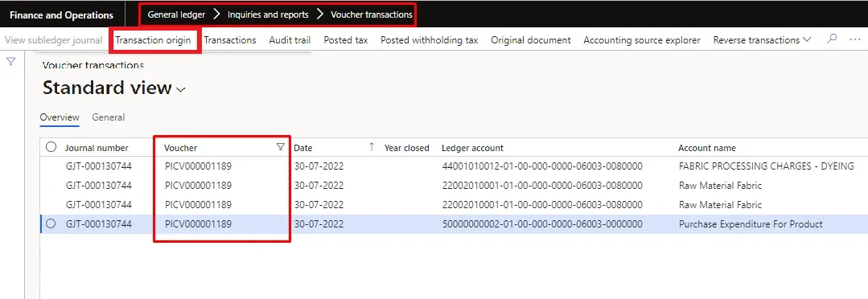Click the Ledger account column header
The width and height of the screenshot is (868, 299).
coord(472,148)
